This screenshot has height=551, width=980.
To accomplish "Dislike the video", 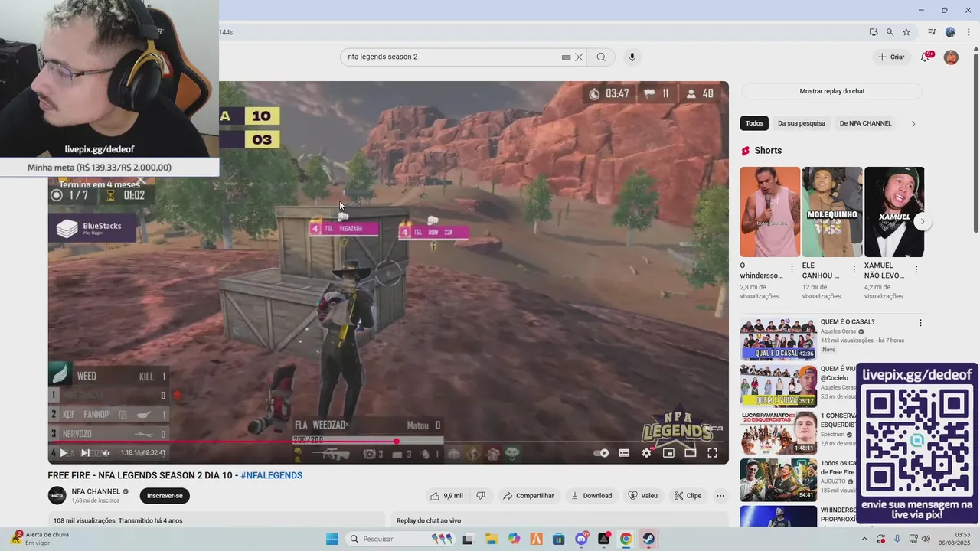I will [x=481, y=496].
